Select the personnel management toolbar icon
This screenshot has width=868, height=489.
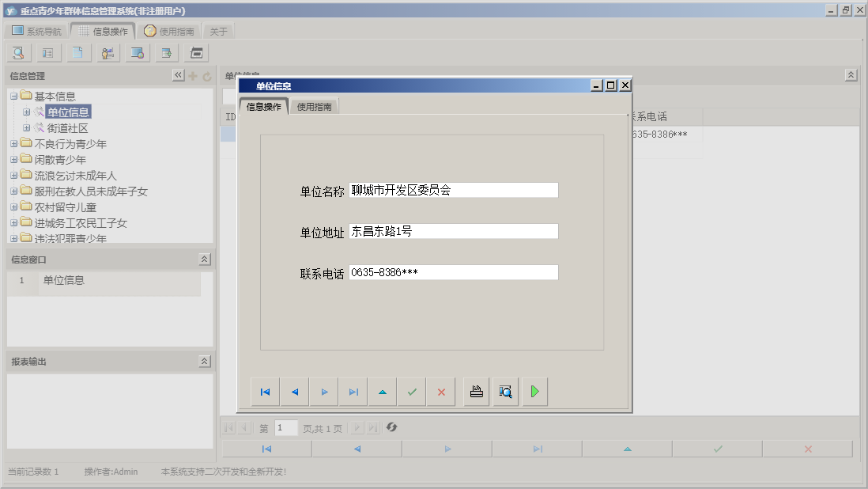coord(108,53)
